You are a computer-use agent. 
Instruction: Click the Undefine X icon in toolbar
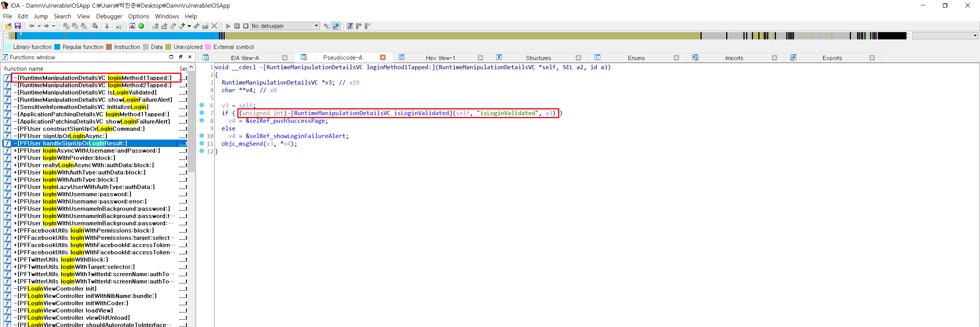click(214, 26)
